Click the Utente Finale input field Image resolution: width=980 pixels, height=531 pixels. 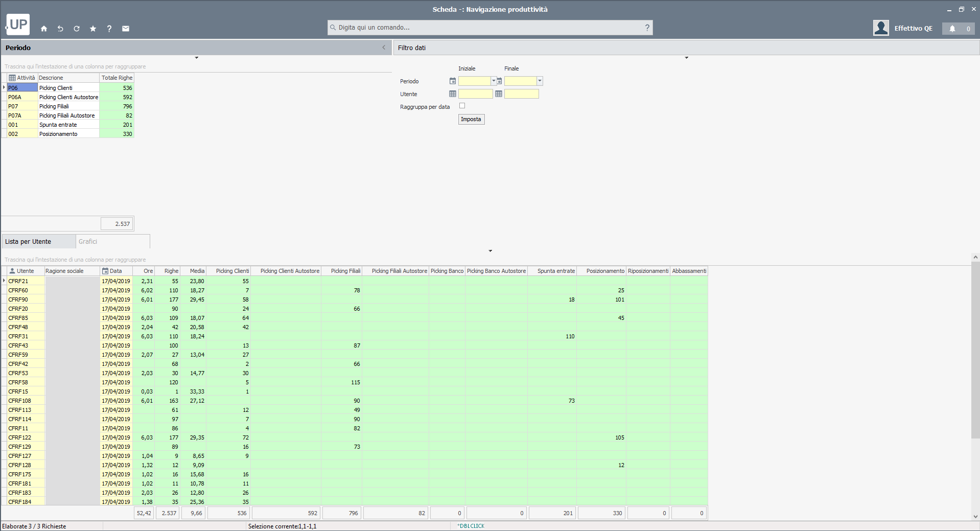click(x=522, y=94)
